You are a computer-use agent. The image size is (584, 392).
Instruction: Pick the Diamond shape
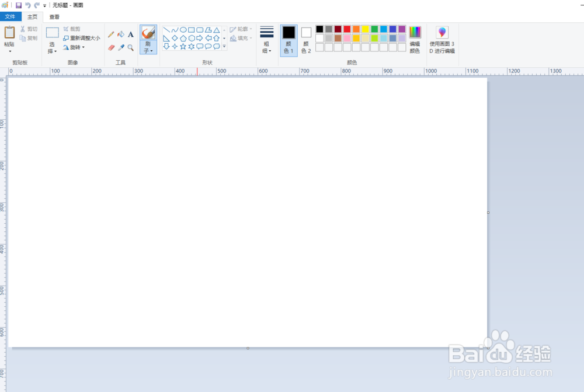click(x=175, y=39)
